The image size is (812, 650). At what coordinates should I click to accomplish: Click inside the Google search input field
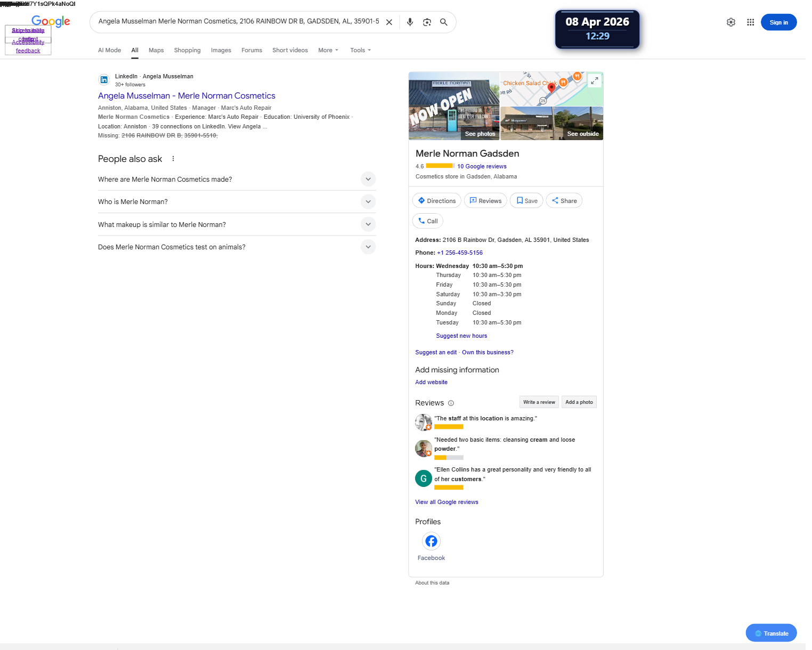pyautogui.click(x=239, y=22)
